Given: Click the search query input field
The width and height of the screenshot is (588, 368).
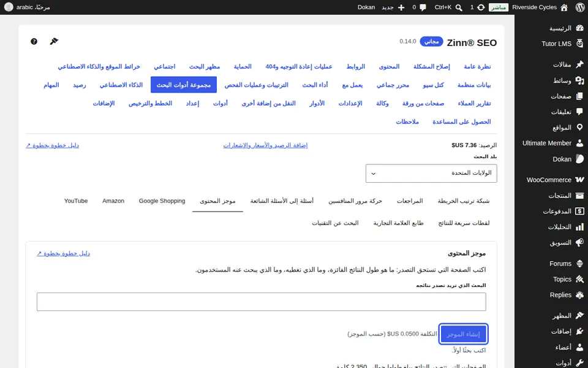Looking at the screenshot, I should point(262,302).
